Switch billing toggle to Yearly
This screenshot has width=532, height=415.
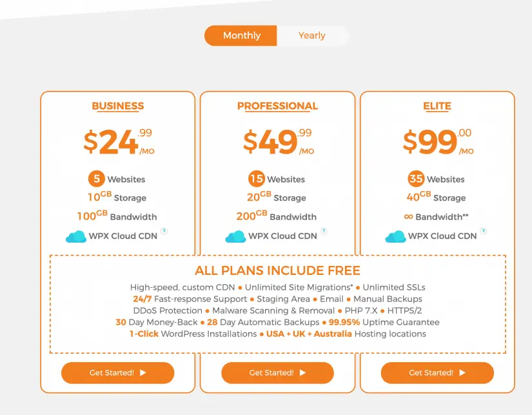tap(312, 35)
